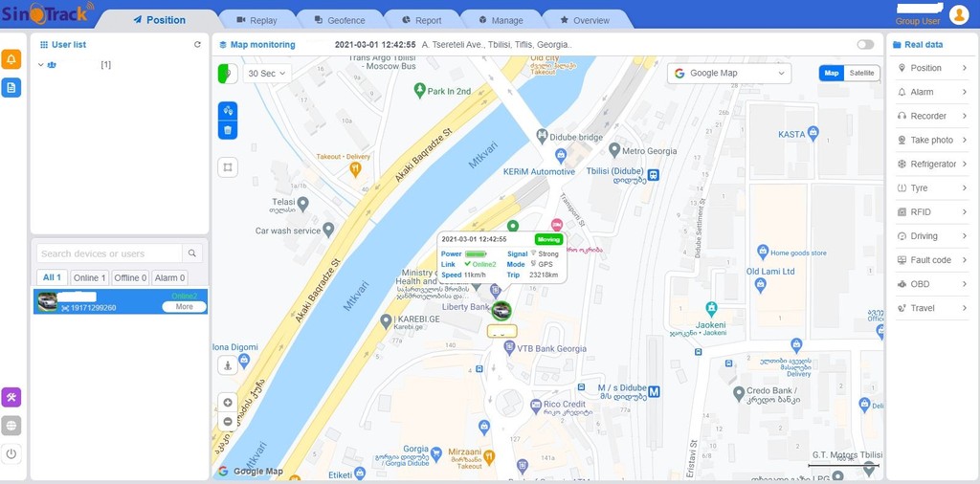Viewport: 980px width, 484px height.
Task: Click the Map monitoring heading
Action: (256, 45)
